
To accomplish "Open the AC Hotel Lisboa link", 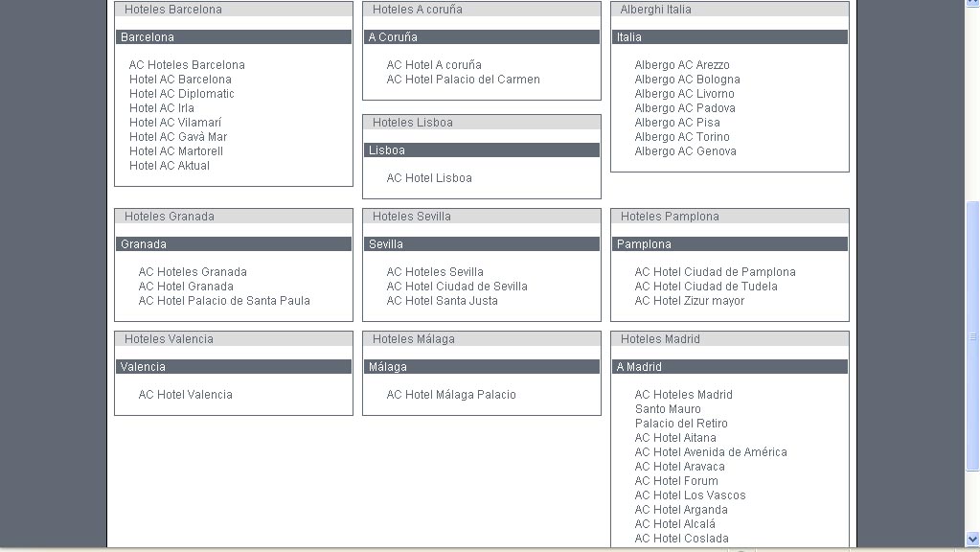I will [x=429, y=178].
